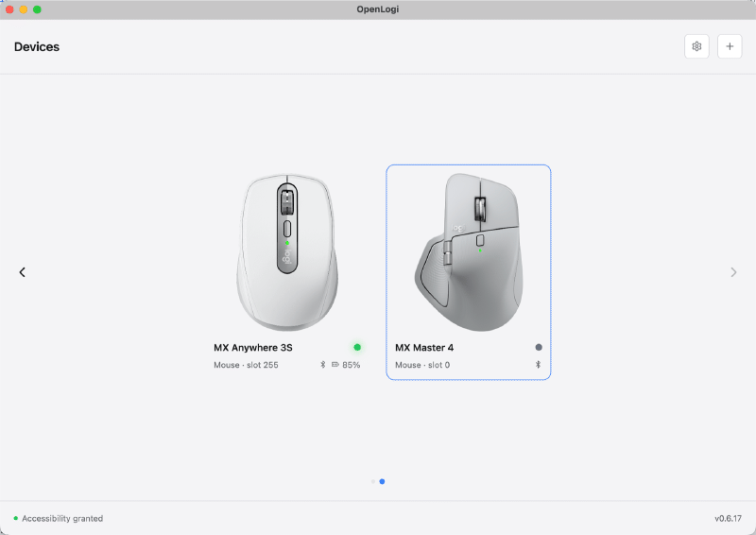Screen dimensions: 756x535
Task: Click version number v0.6.17
Action: point(728,518)
